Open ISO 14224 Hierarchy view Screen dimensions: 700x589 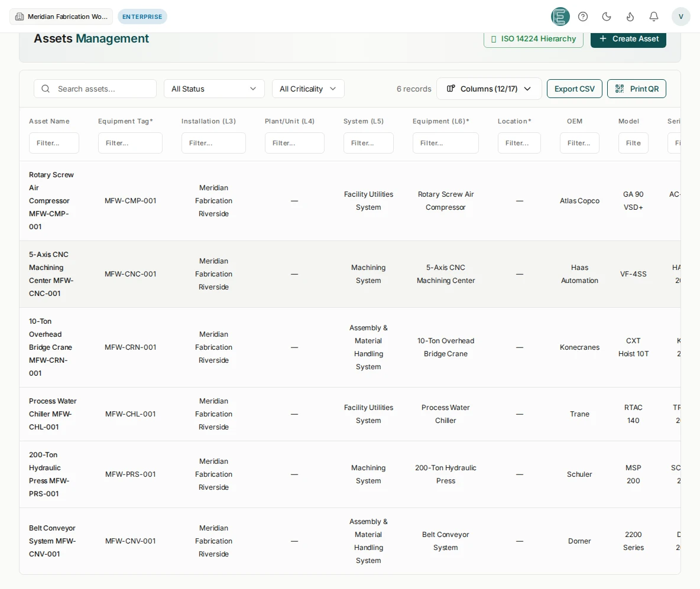pyautogui.click(x=533, y=39)
